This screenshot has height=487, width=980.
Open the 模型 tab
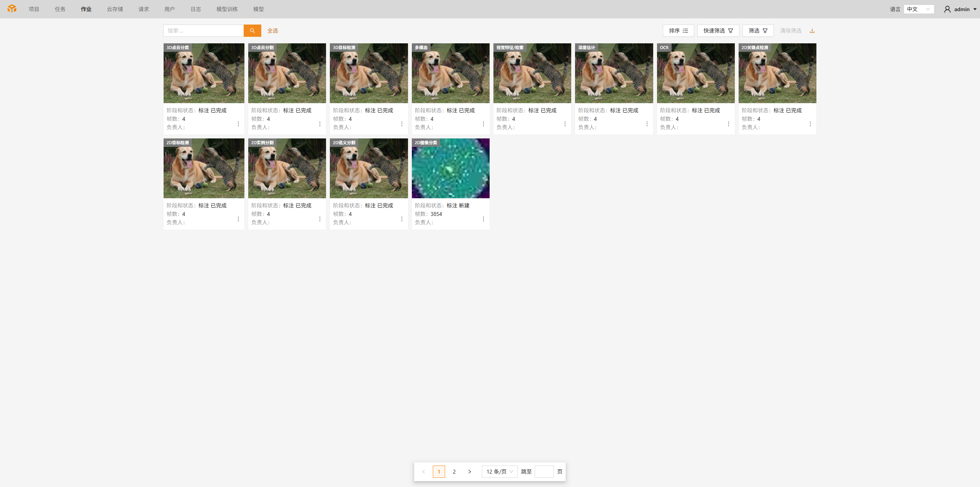259,9
